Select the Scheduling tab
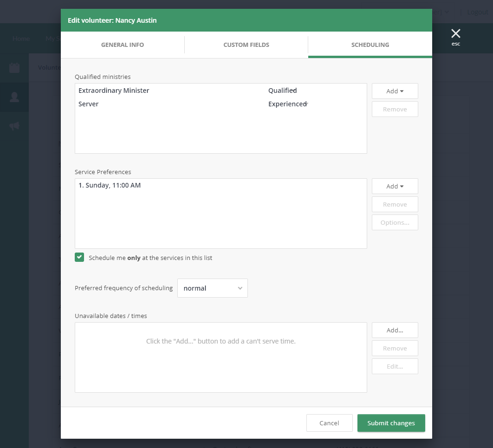 (x=370, y=45)
